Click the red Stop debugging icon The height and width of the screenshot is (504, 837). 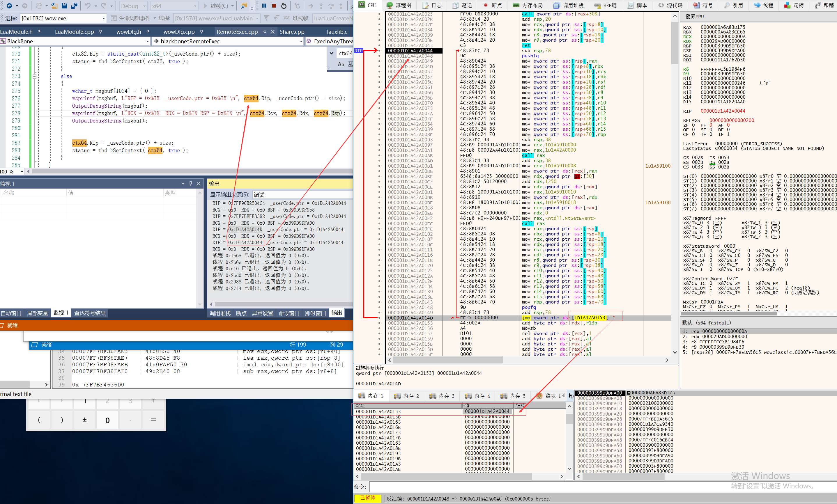[x=274, y=6]
